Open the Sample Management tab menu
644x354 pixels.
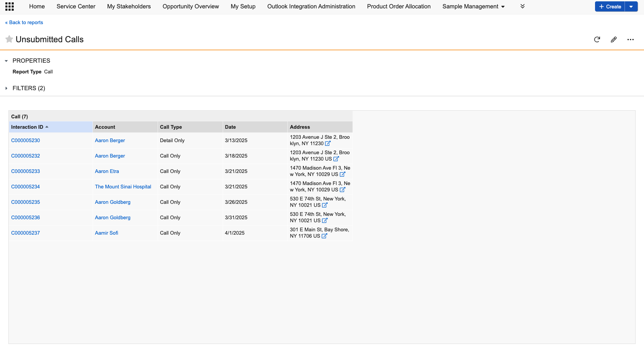click(473, 6)
